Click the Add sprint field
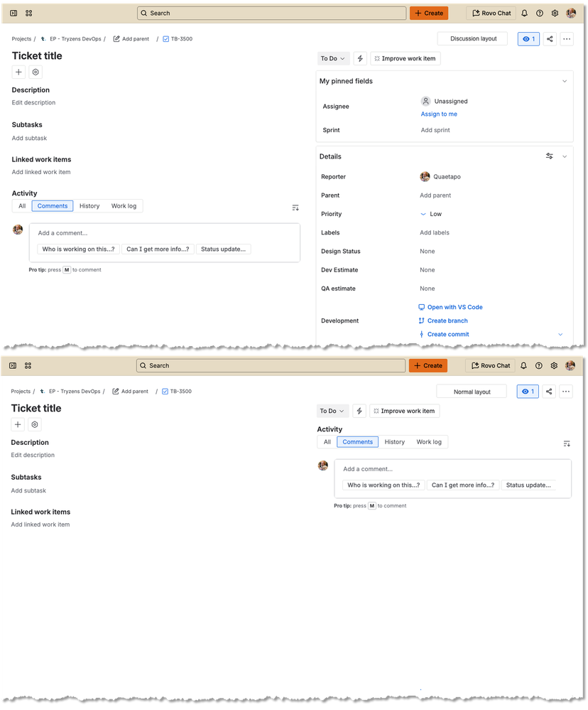 click(435, 130)
